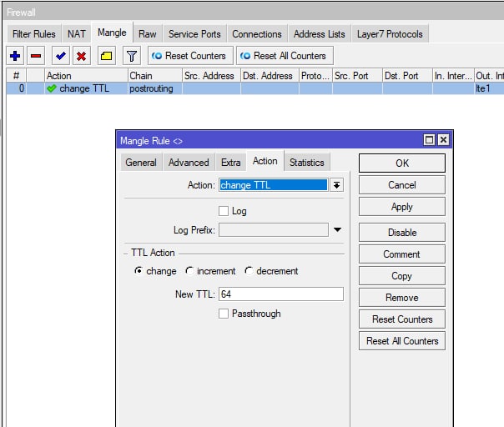Click the Cancel button

click(x=402, y=185)
